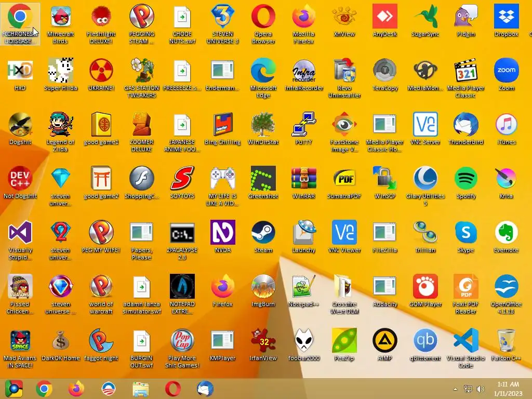Open File Explorer from the taskbar

click(x=140, y=389)
